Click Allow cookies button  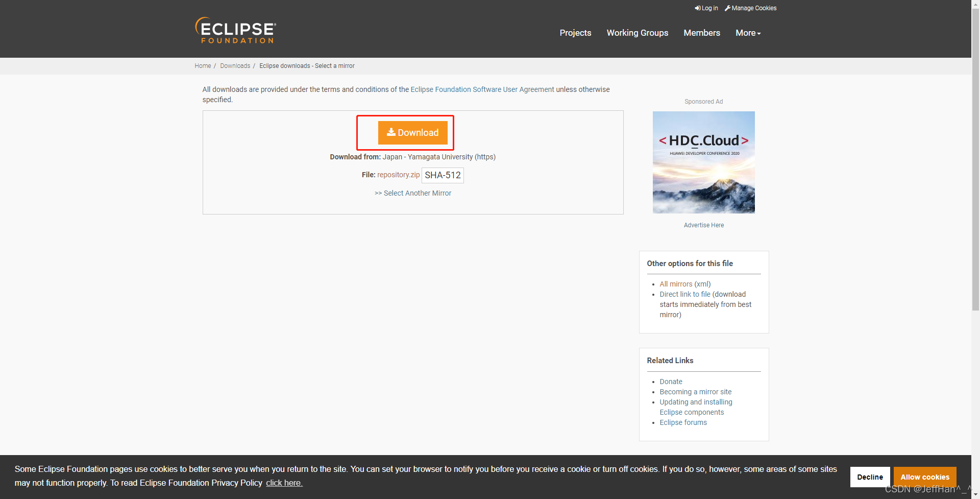click(925, 477)
